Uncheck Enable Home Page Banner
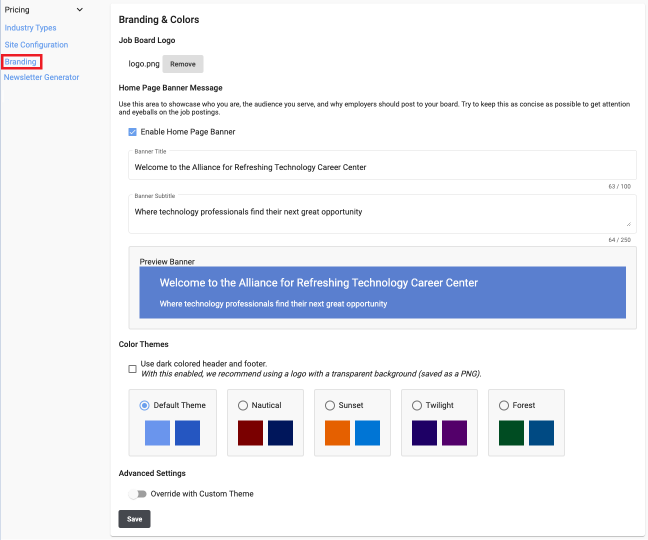648x540 pixels. [133, 132]
